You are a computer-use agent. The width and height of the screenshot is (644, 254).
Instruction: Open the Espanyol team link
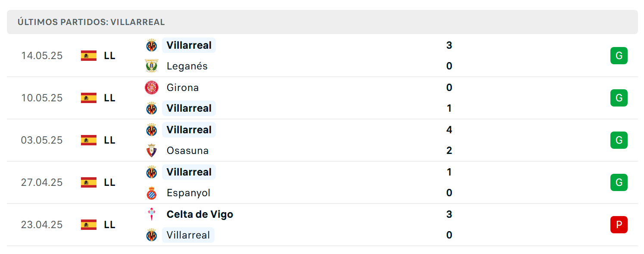[x=188, y=193]
